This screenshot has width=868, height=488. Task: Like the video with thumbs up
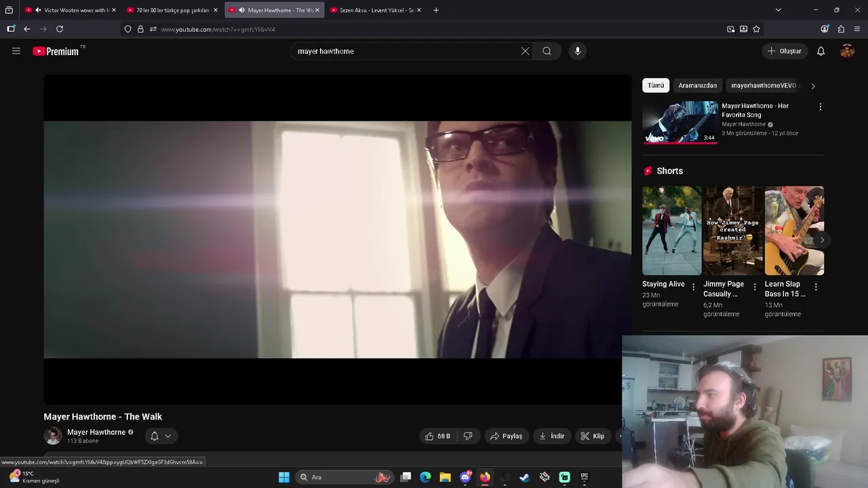[437, 436]
